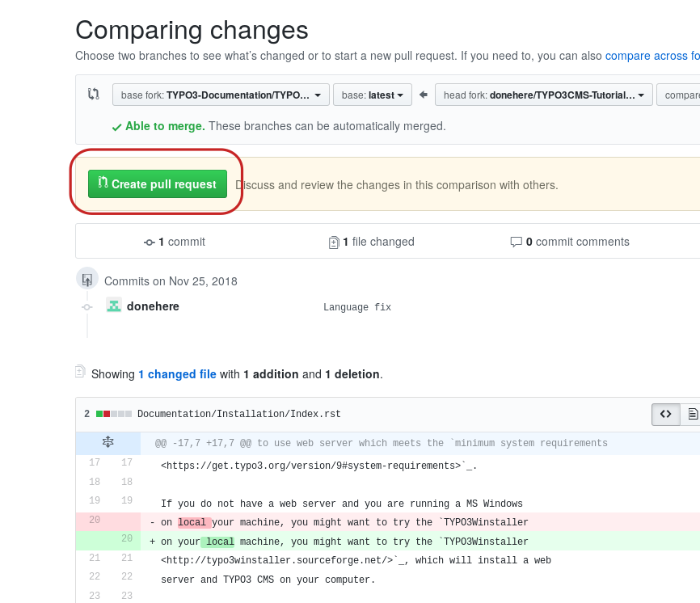
Task: Click the donehere avatar image
Action: 114,306
